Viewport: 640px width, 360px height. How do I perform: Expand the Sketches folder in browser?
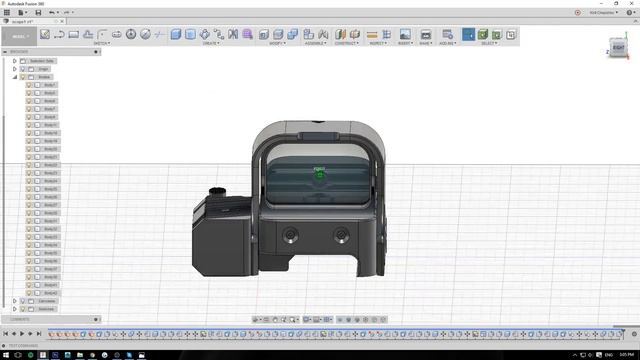coord(15,309)
